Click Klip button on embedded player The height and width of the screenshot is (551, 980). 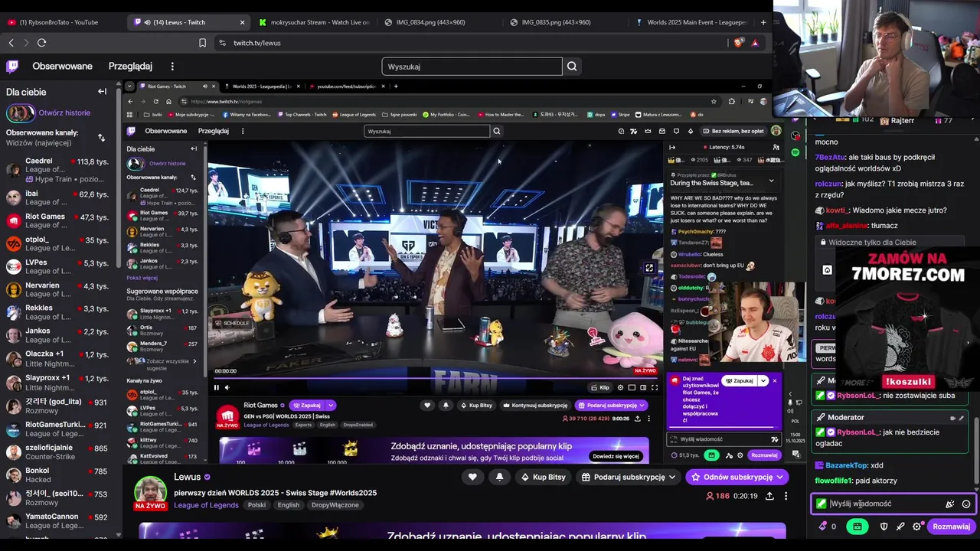click(x=600, y=387)
